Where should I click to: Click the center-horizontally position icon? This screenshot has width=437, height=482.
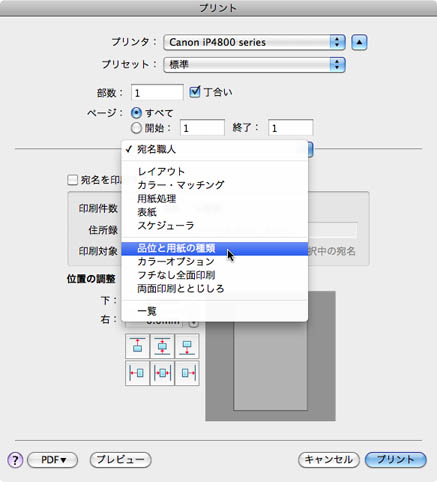click(x=162, y=373)
